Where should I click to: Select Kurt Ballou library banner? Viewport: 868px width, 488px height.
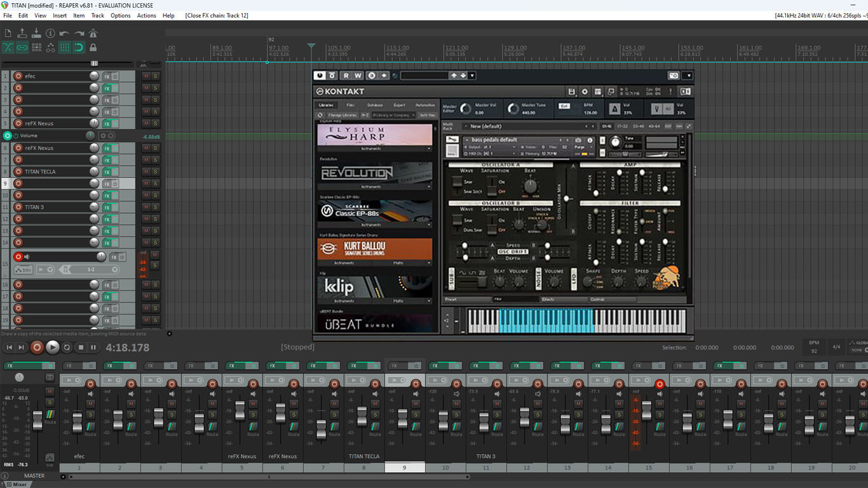375,248
